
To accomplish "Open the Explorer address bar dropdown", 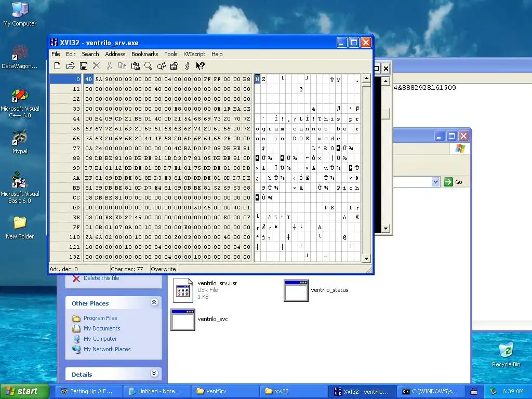I will click(x=436, y=182).
